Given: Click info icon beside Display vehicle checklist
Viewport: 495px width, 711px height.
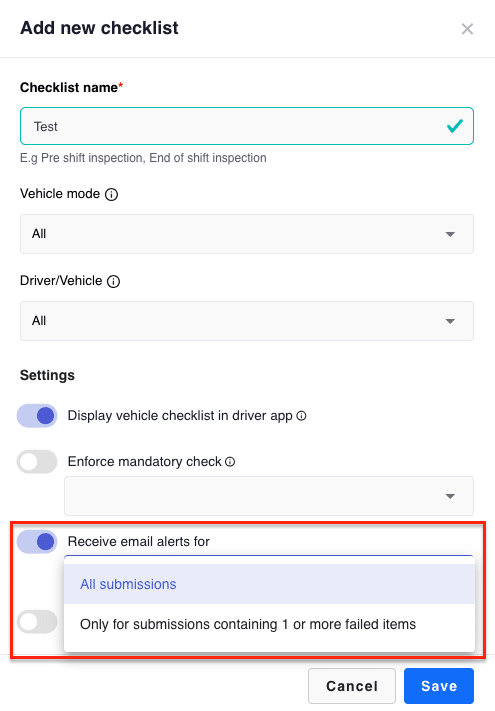Looking at the screenshot, I should 301,416.
